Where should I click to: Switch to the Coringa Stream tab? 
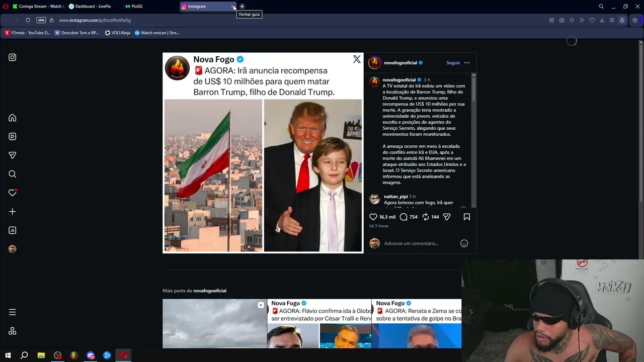(38, 7)
